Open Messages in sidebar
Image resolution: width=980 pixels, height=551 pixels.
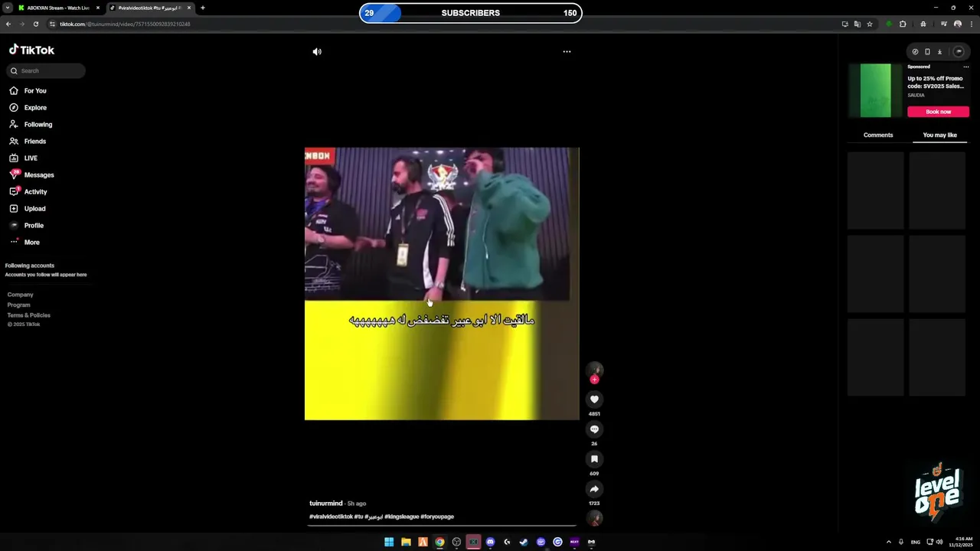point(32,175)
